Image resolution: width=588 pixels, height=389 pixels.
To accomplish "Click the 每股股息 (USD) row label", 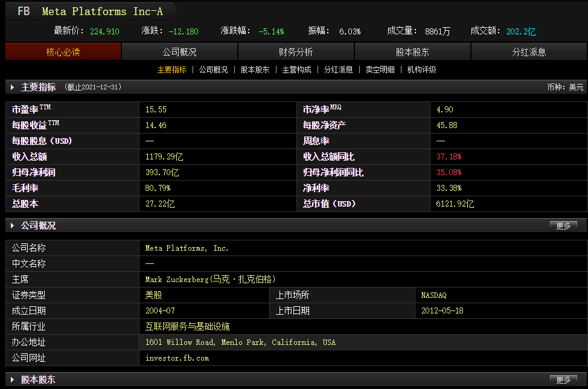I will 42,141.
